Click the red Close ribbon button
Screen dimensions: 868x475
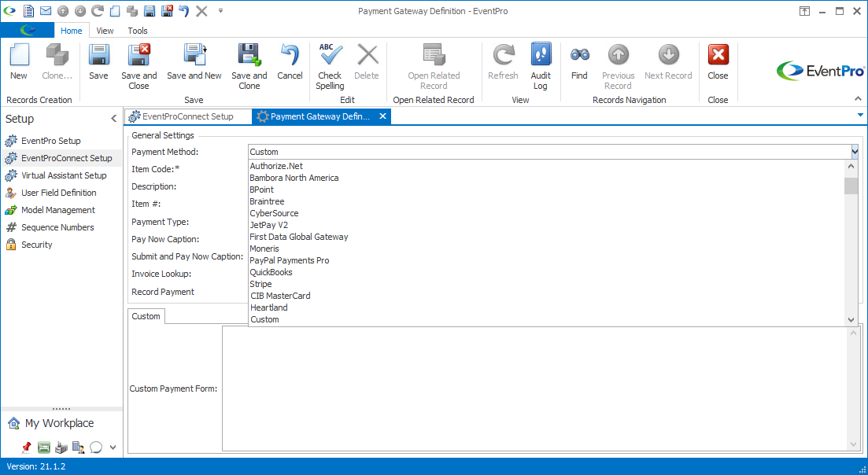[718, 62]
